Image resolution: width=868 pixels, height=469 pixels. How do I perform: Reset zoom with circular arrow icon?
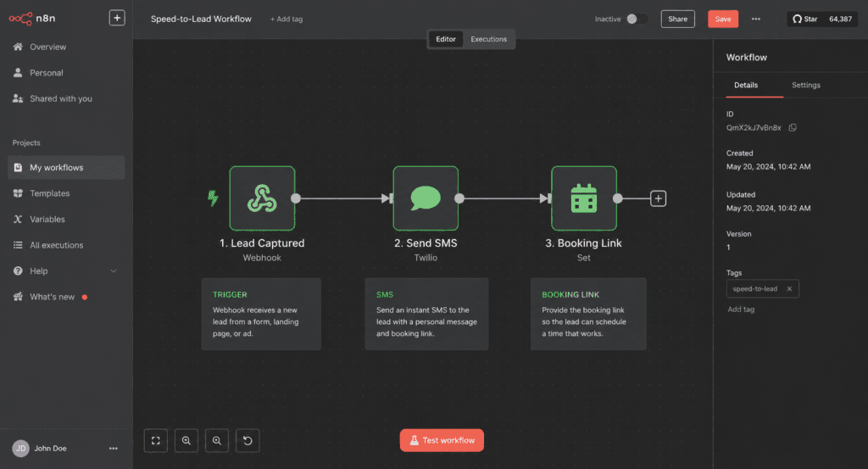[x=248, y=441]
